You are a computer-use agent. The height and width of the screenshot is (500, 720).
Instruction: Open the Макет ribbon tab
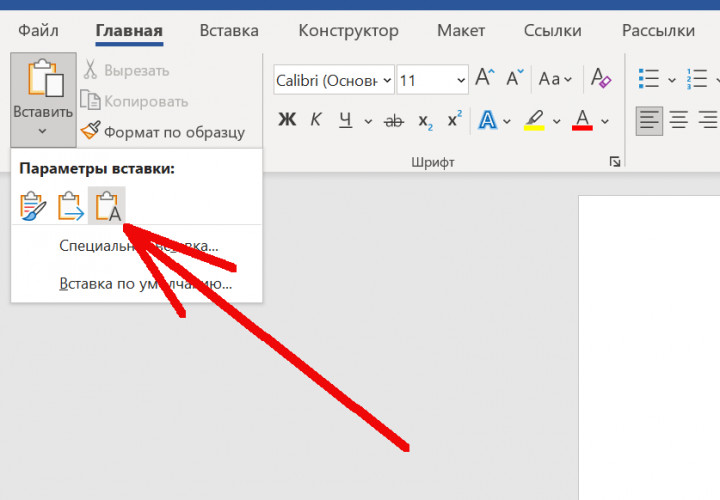tap(460, 31)
